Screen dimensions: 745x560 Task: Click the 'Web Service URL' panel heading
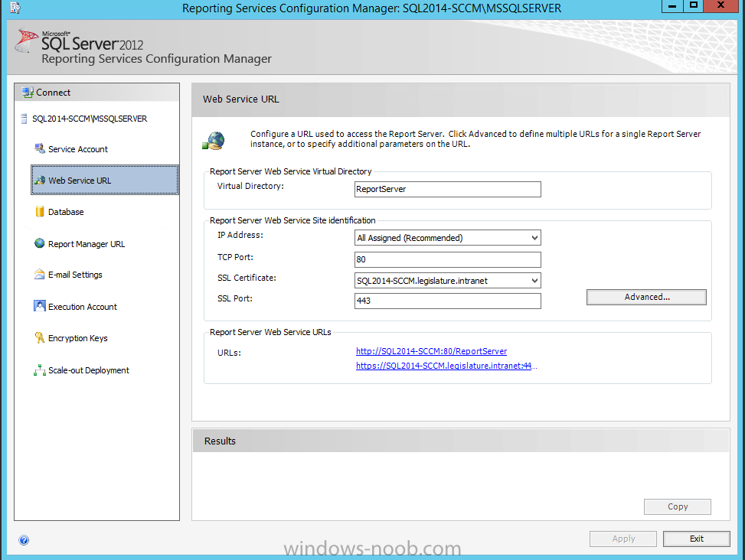click(241, 99)
